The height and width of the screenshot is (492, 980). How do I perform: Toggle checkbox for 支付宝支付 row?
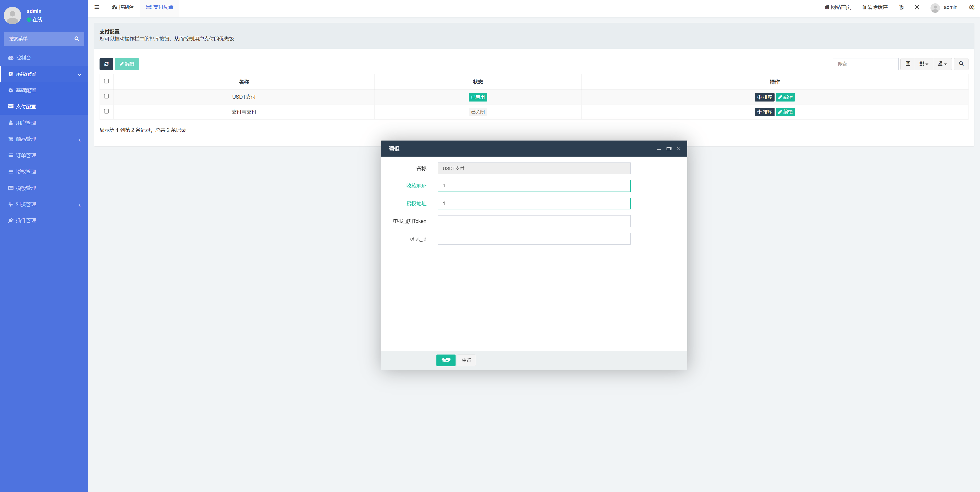(x=106, y=112)
